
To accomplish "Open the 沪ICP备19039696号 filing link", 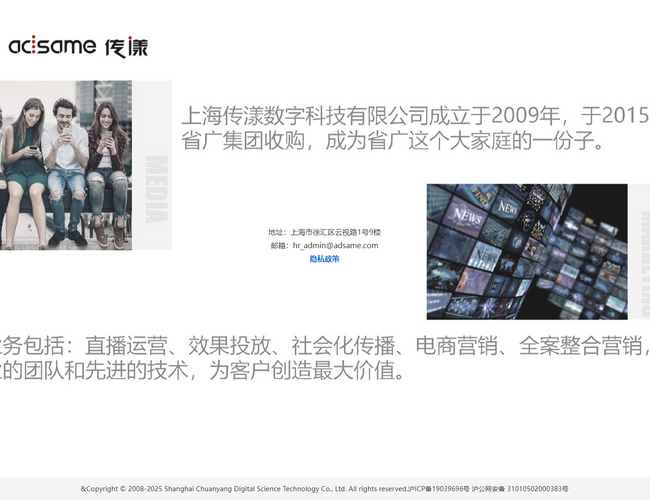I will click(x=439, y=489).
